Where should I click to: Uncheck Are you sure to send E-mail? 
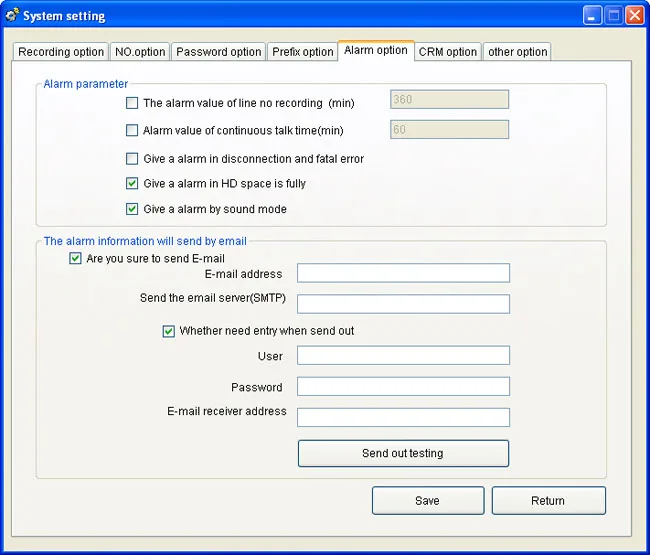75,258
